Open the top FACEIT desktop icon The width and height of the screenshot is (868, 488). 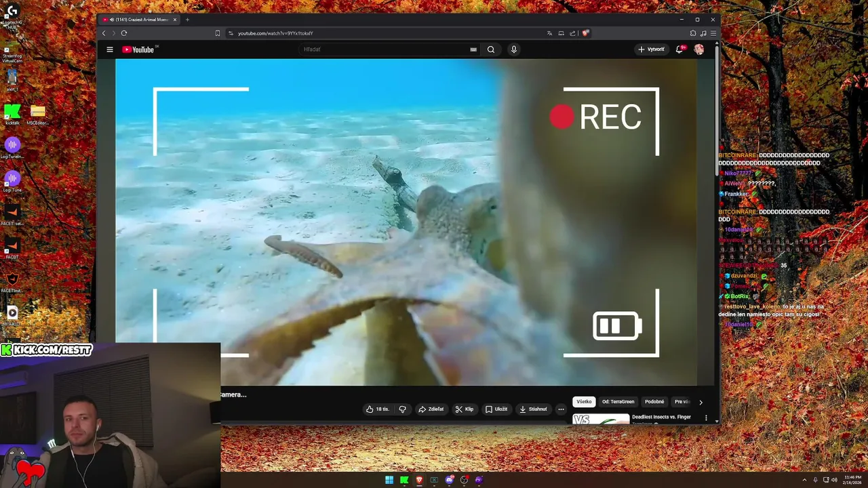coord(12,216)
